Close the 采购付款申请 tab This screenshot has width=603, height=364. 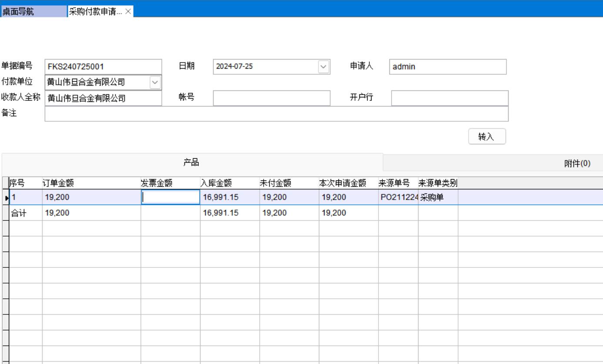[x=128, y=12]
